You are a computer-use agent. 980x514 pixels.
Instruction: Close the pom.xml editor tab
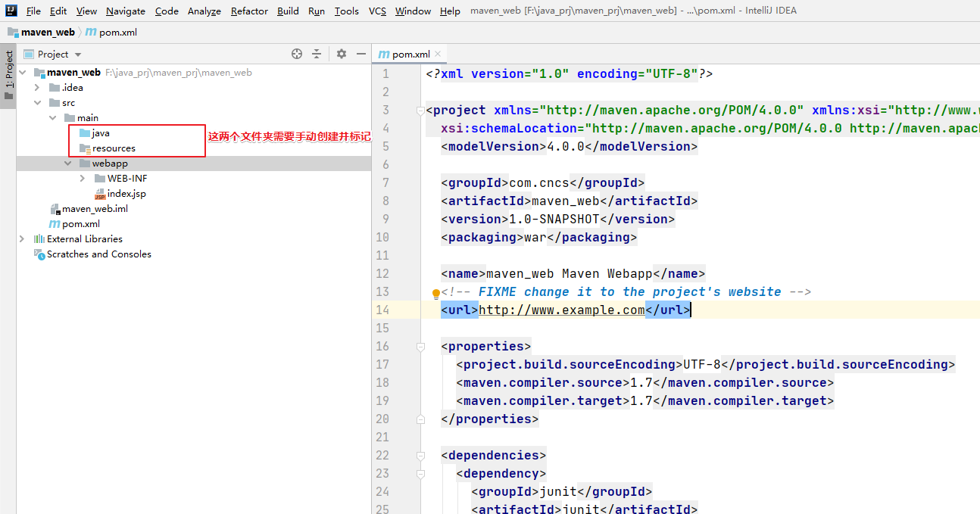438,54
